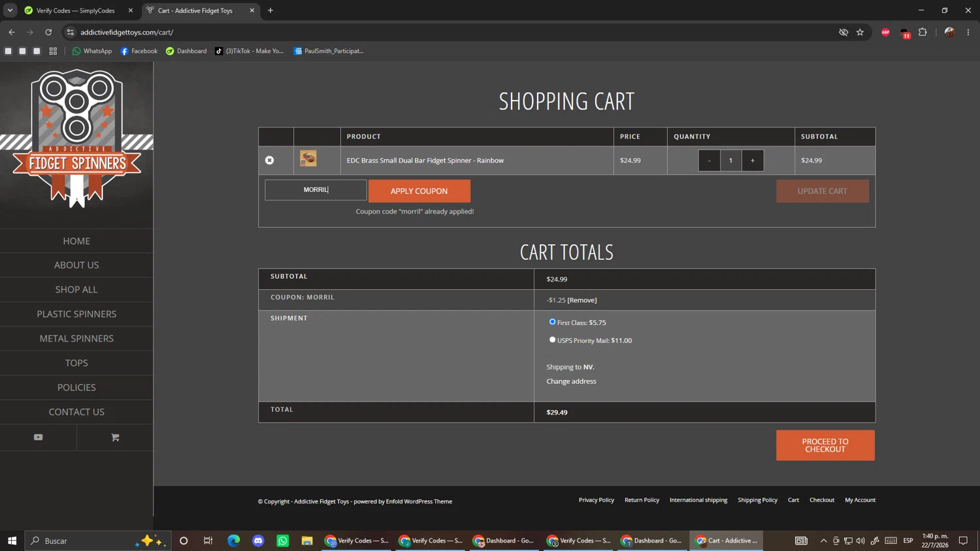
Task: Open File Explorer from the taskbar
Action: click(x=307, y=541)
